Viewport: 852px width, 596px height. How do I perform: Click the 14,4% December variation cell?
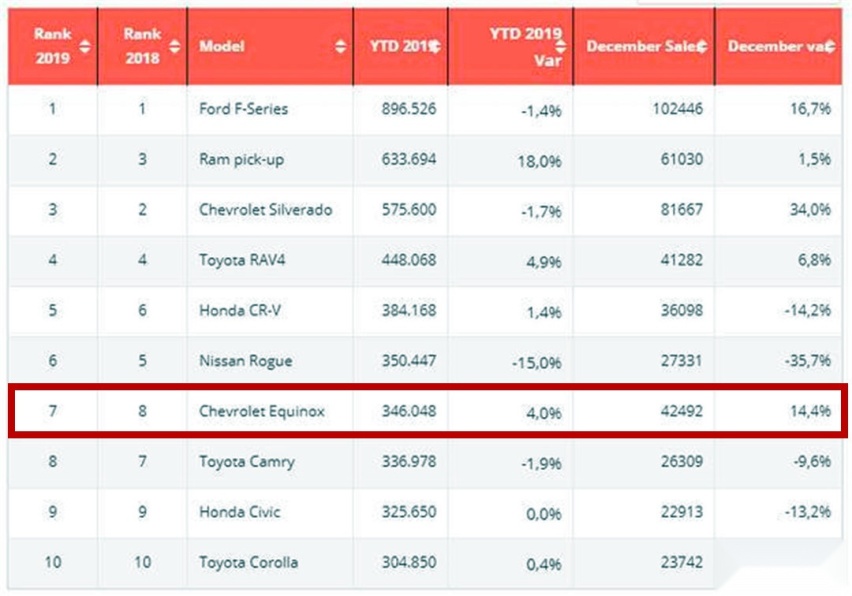coord(810,411)
